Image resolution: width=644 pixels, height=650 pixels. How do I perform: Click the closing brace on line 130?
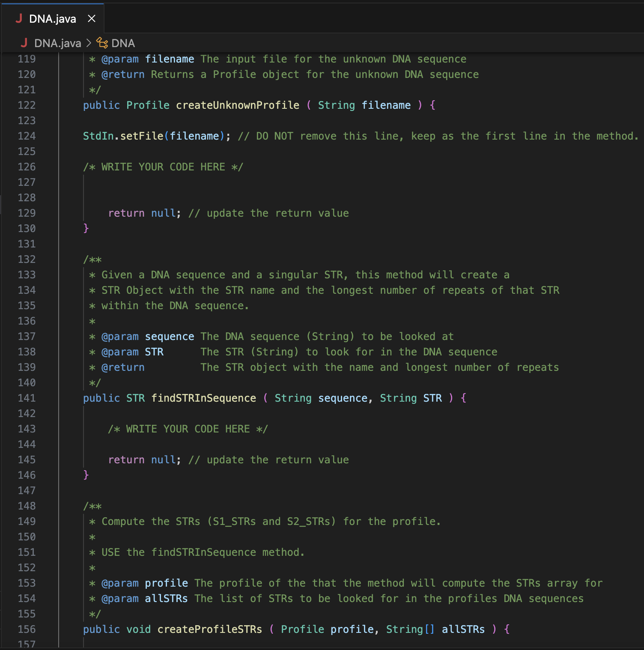86,229
